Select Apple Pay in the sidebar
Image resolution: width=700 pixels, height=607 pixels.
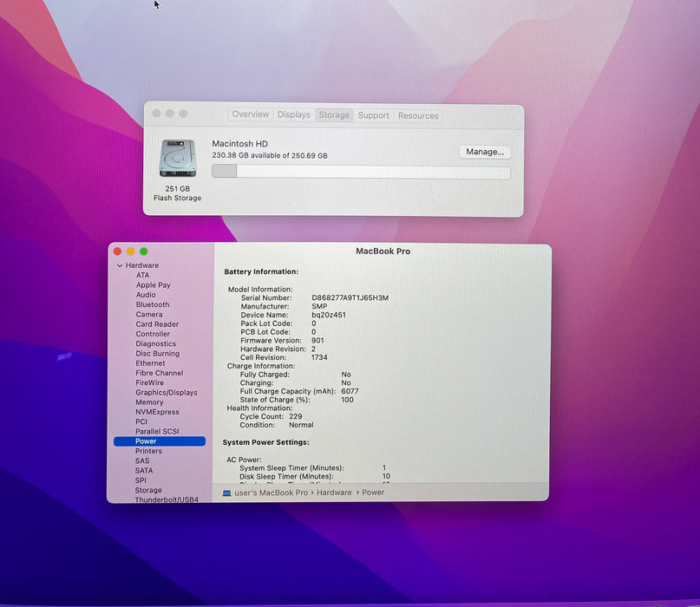coord(154,284)
